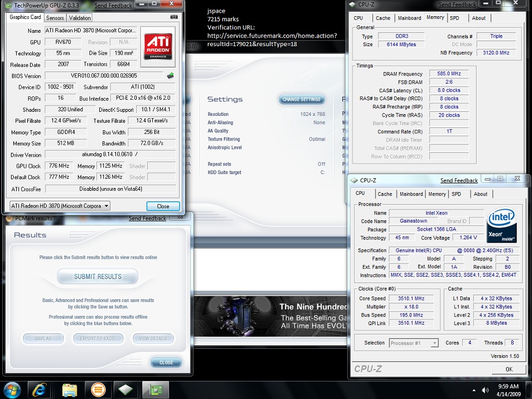532x399 pixels.
Task: Click Send Feedback link in lower CPU-Z window
Action: (x=459, y=180)
